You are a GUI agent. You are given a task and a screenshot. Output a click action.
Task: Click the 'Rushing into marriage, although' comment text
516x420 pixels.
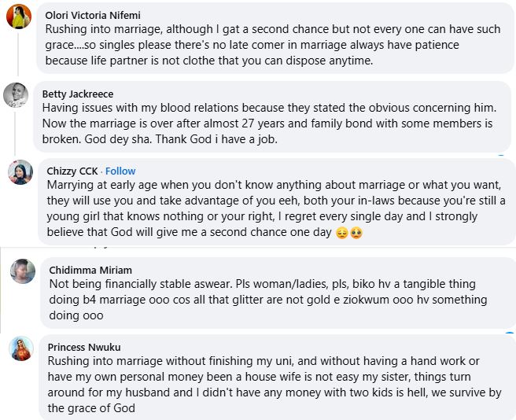click(x=273, y=45)
